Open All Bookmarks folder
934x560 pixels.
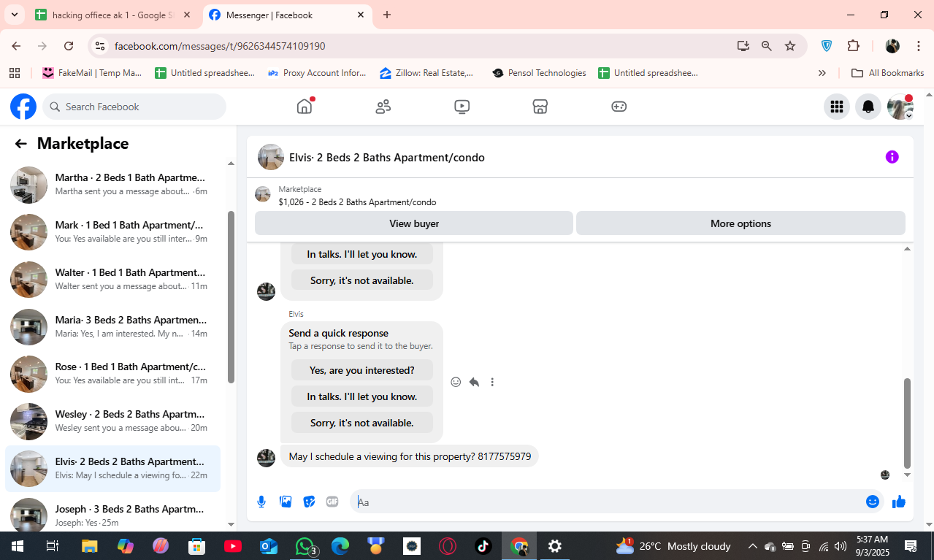coord(888,73)
